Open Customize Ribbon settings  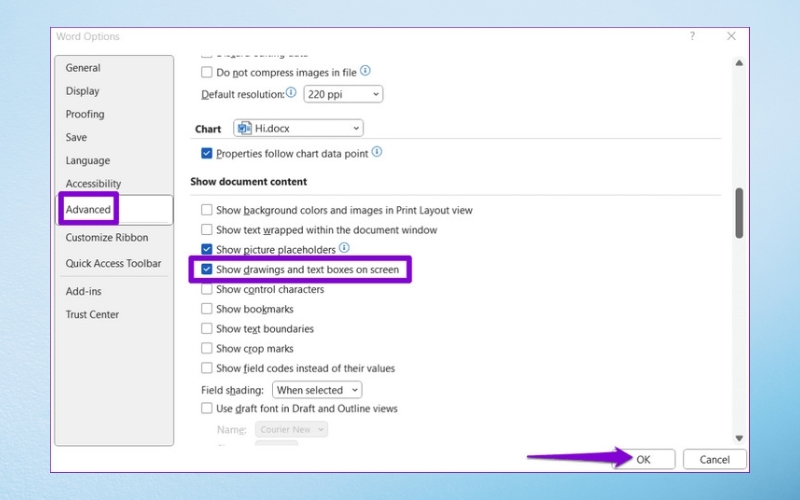click(x=107, y=237)
